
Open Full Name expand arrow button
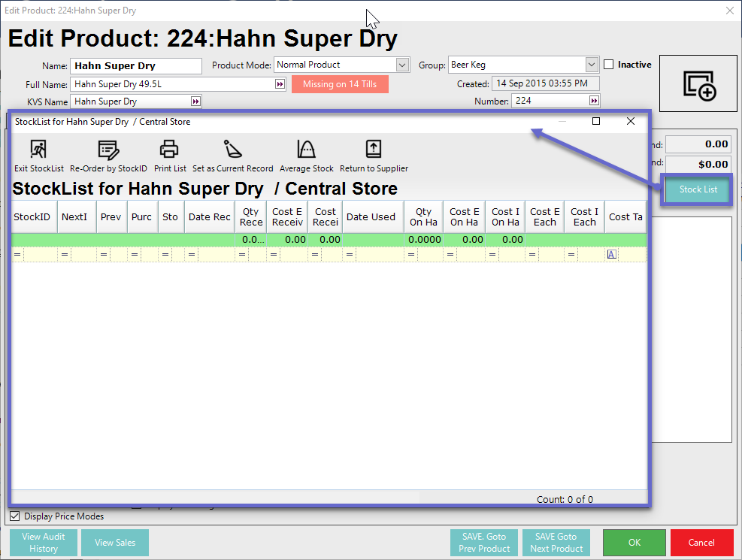(280, 84)
